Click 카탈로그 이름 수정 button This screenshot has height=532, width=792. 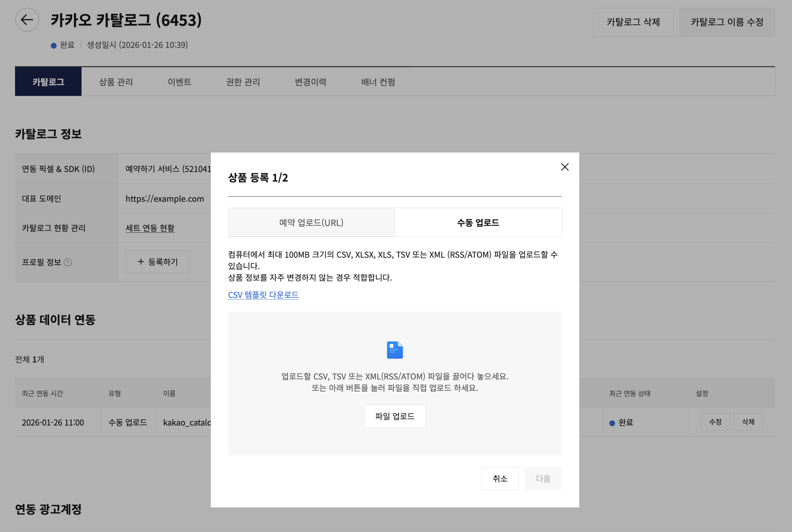(727, 22)
